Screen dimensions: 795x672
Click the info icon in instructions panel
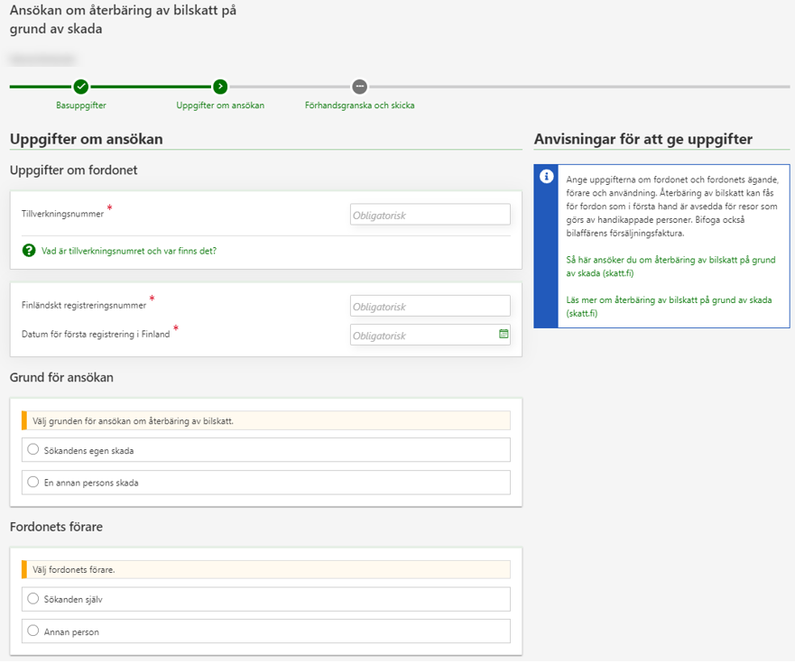coord(546,177)
